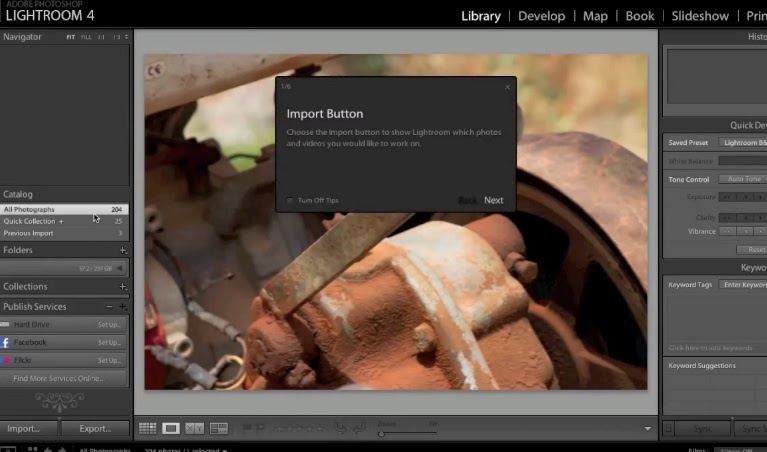Switch to the Develop module
The width and height of the screenshot is (767, 452).
coord(541,16)
